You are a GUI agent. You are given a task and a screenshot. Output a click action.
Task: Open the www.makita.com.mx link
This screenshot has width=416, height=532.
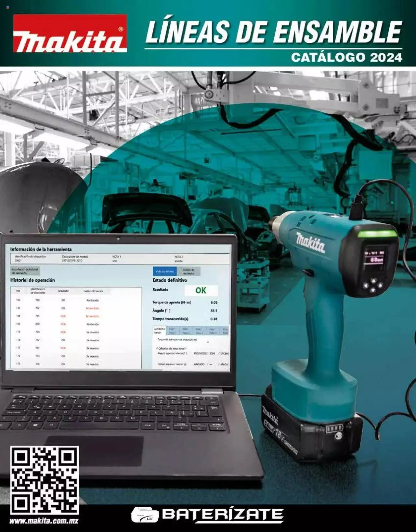(44, 521)
